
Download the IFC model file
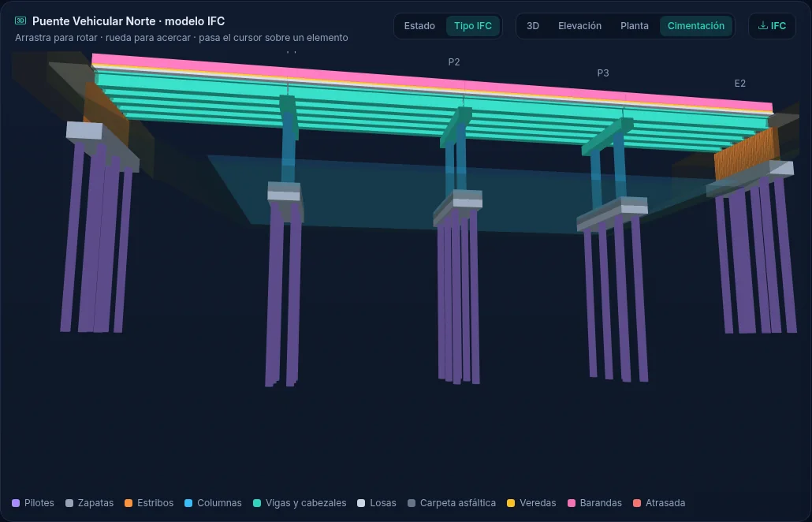[x=772, y=26]
